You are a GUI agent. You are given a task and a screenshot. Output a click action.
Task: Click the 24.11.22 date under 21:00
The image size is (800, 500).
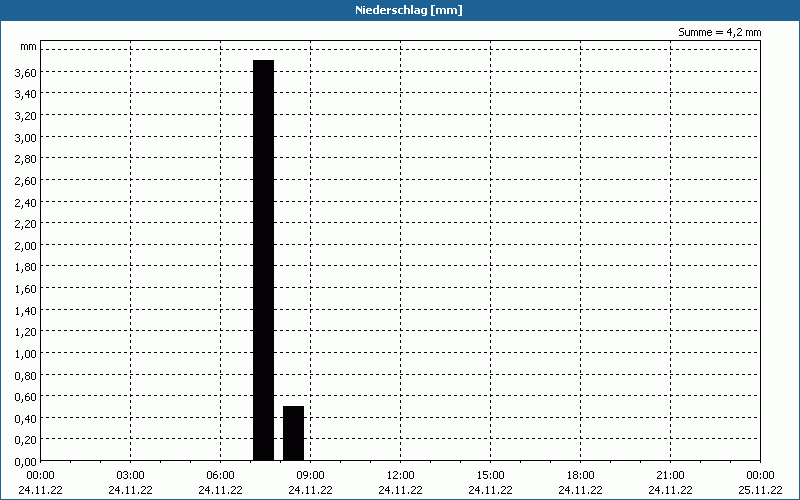click(x=670, y=491)
